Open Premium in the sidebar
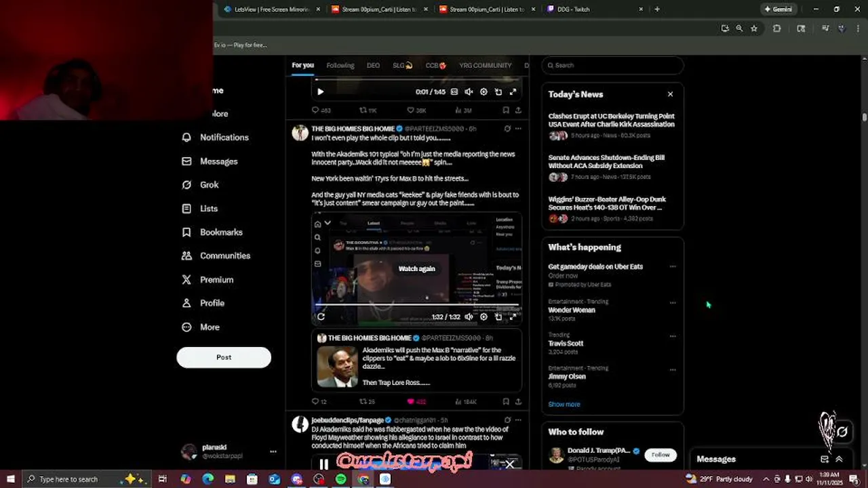 coord(208,279)
